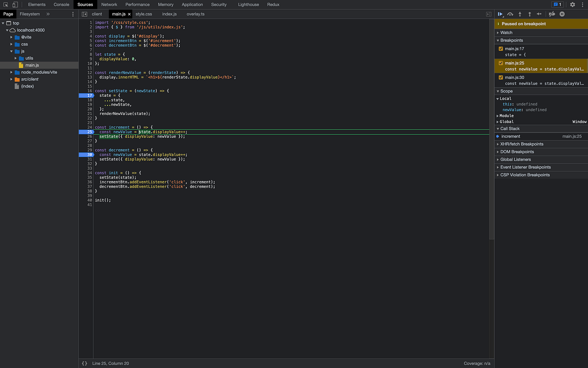Image resolution: width=588 pixels, height=368 pixels.
Task: Select the Filesystem pane in the navigator
Action: (x=29, y=14)
